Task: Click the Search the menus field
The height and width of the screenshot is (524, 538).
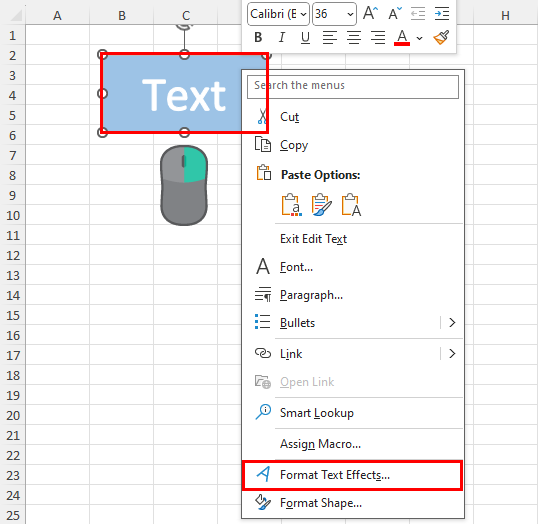Action: coord(353,87)
